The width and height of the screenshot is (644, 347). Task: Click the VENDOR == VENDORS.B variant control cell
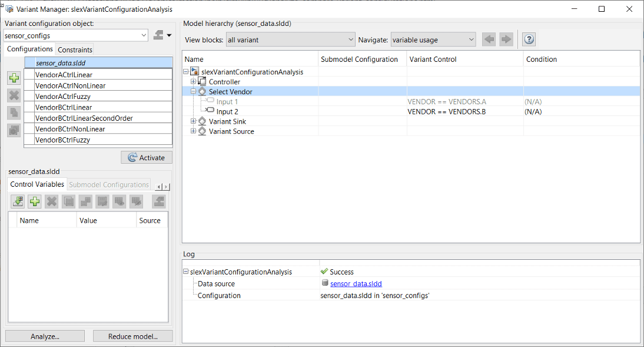tap(465, 111)
